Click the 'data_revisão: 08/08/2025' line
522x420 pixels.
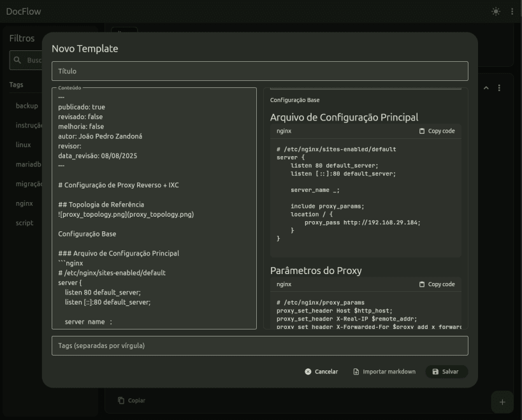(x=98, y=156)
